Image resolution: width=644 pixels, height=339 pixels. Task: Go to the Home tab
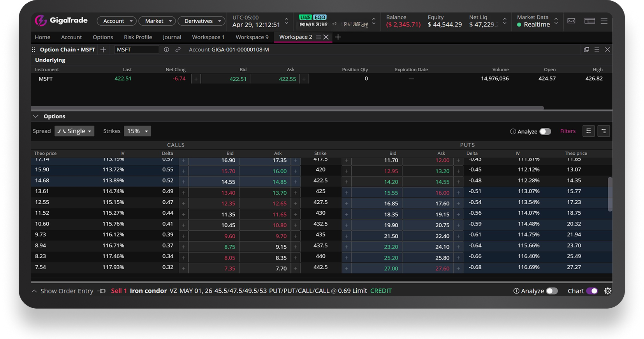(42, 37)
